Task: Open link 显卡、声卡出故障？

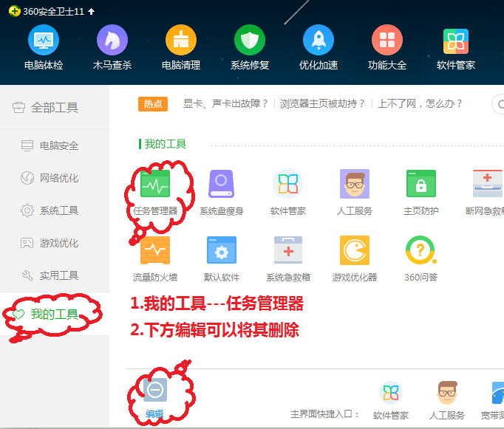Action: [225, 103]
